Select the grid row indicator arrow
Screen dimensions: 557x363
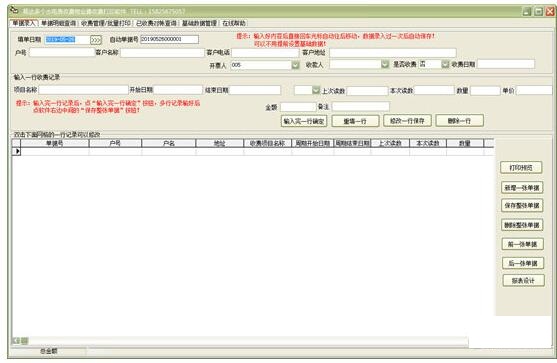[17, 151]
